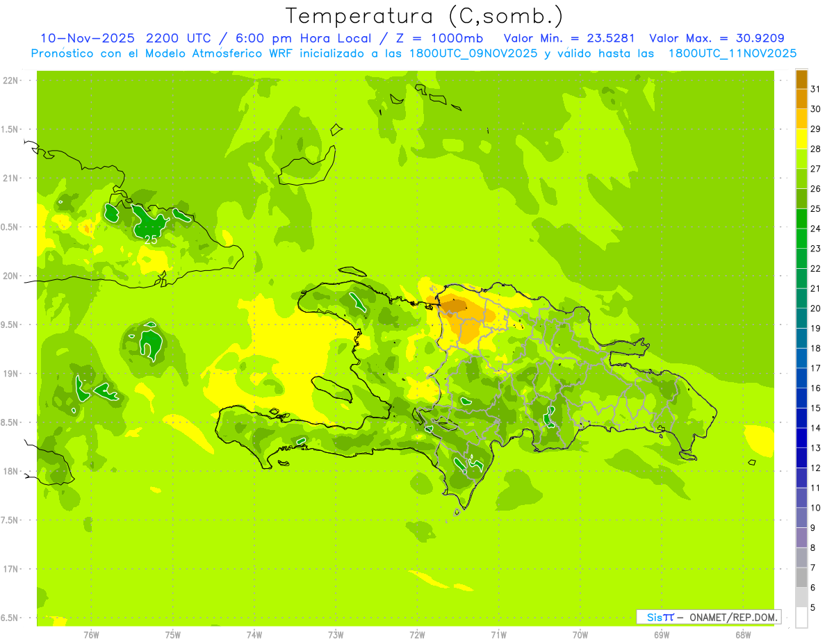Click the '72W' longitude label
Viewport: 834px width, 644px height.
(417, 635)
